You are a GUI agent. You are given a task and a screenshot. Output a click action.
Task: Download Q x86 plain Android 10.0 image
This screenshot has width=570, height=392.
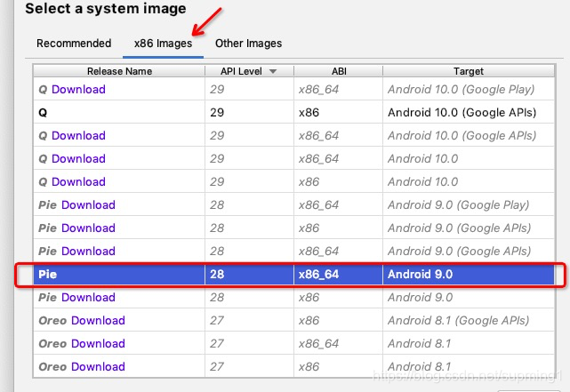[x=78, y=181]
